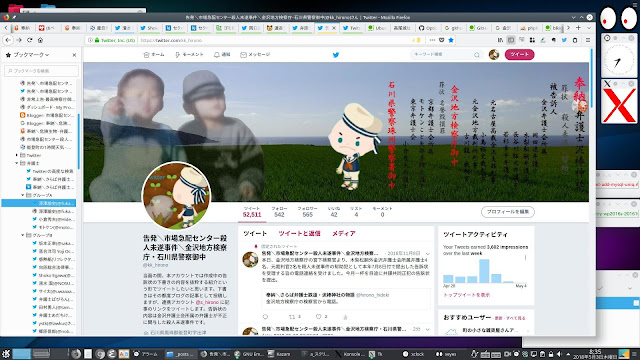Open the browser home page icon
The height and width of the screenshot is (360, 640).
[40, 40]
